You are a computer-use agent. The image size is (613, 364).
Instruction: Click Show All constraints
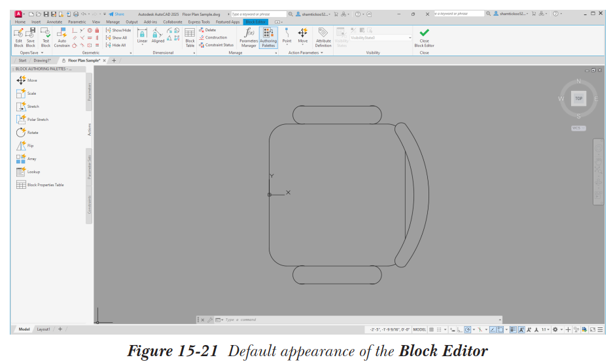point(116,38)
